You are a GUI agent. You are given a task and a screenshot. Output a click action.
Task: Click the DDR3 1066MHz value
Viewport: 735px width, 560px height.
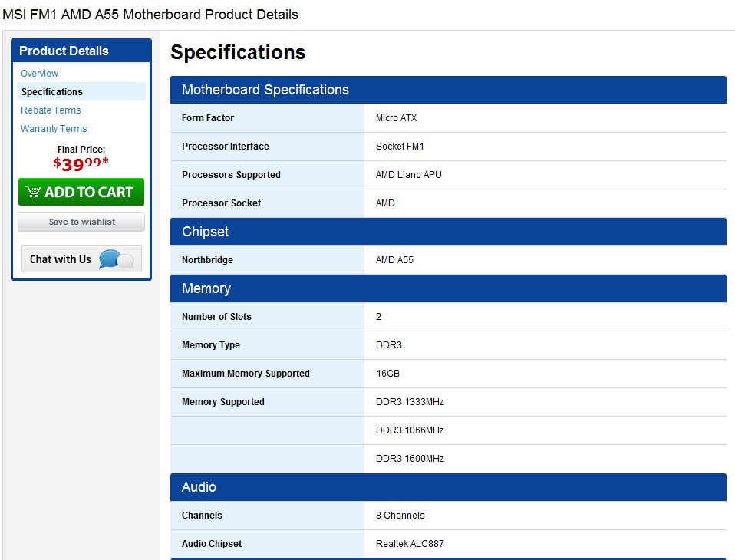[x=410, y=430]
